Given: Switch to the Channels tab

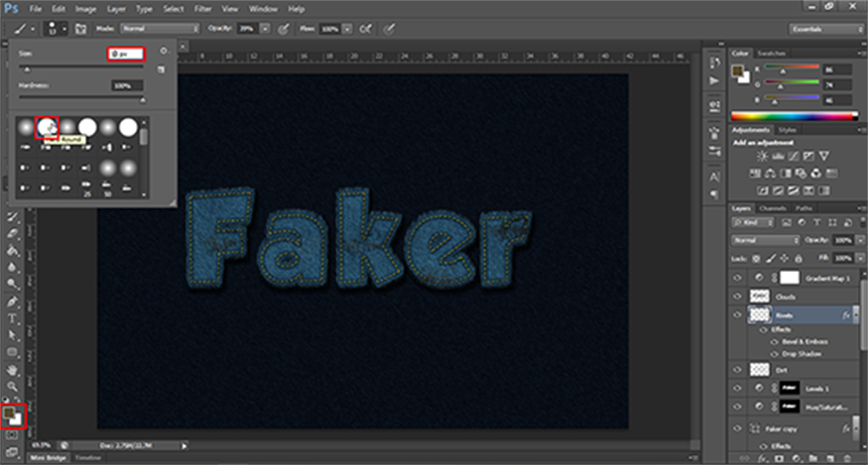Looking at the screenshot, I should point(771,208).
